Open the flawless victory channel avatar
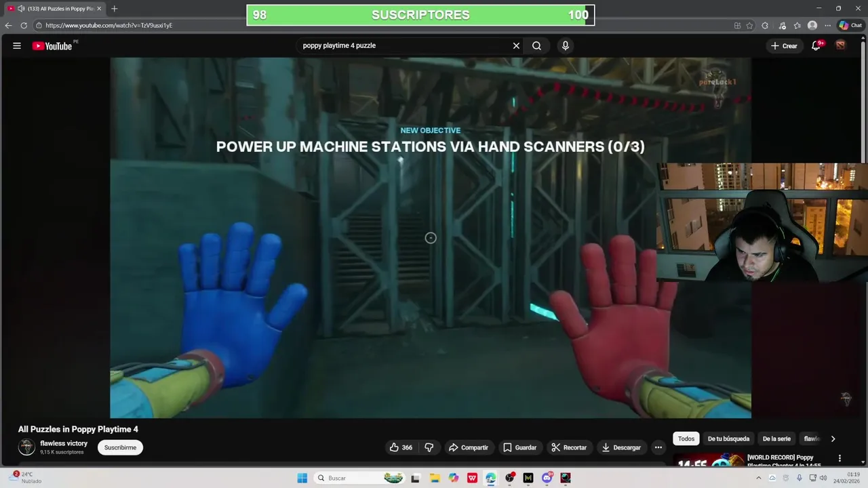 [26, 447]
